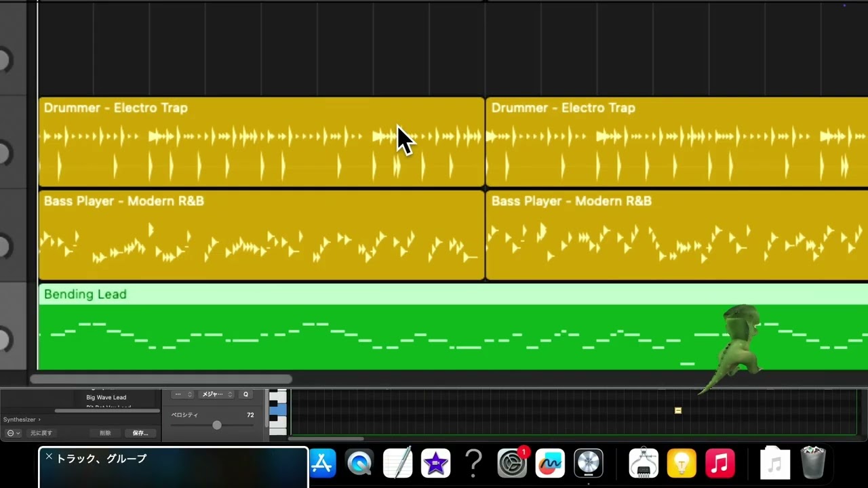The width and height of the screenshot is (868, 488).
Task: Open QuickTime Player in the dock
Action: tap(359, 464)
